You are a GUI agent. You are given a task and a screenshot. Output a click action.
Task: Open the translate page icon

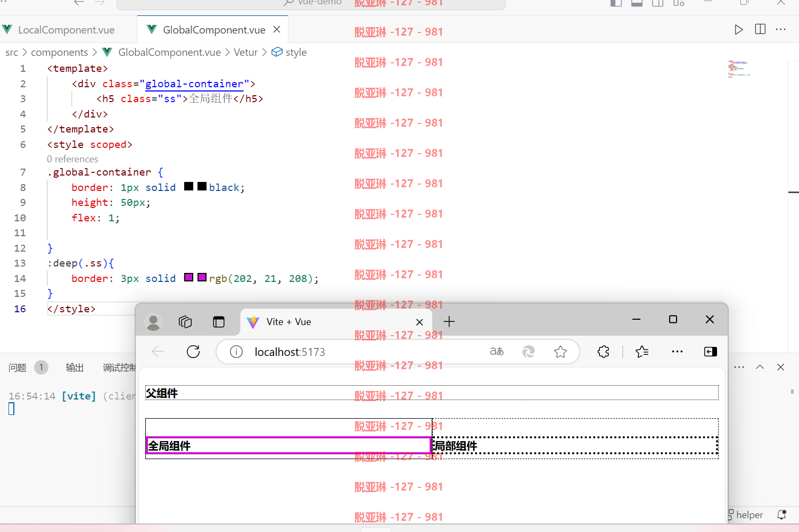pyautogui.click(x=497, y=352)
